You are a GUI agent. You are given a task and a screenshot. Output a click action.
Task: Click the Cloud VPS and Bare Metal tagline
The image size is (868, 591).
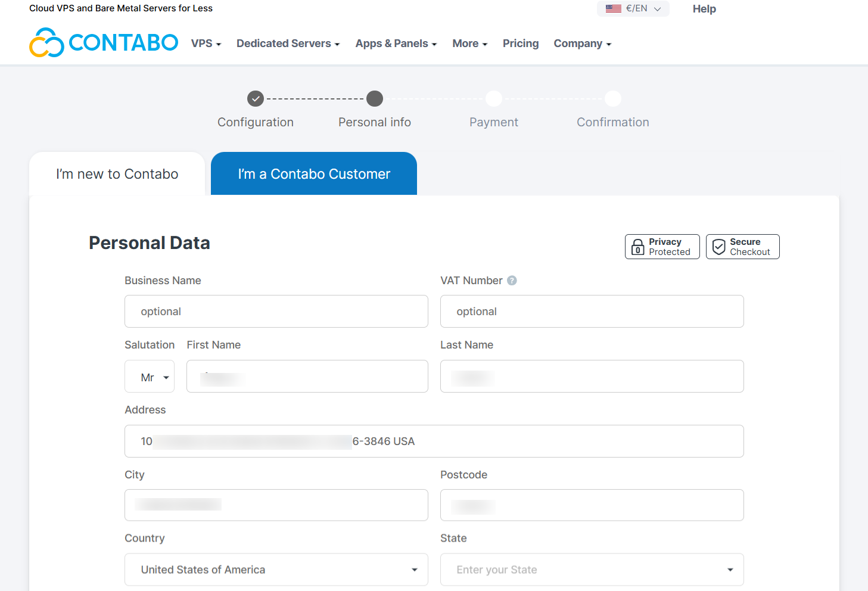[121, 8]
